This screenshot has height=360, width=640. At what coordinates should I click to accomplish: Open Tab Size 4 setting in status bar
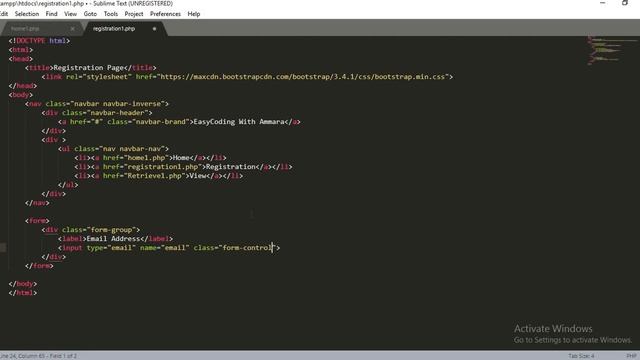pyautogui.click(x=581, y=356)
